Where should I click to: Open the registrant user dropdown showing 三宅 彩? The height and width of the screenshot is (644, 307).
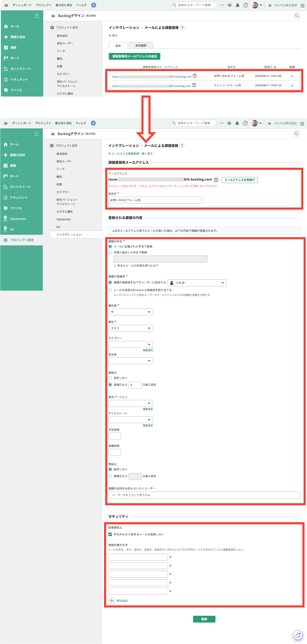[197, 283]
